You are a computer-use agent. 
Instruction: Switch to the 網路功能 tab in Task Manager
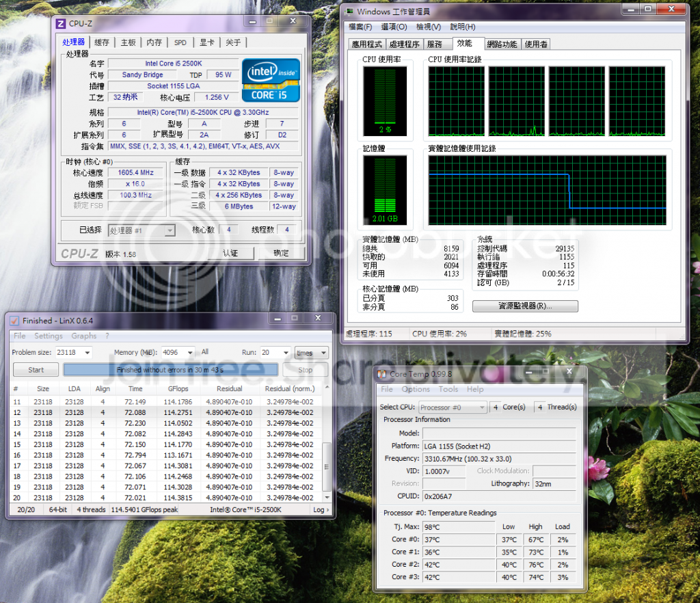[x=502, y=44]
